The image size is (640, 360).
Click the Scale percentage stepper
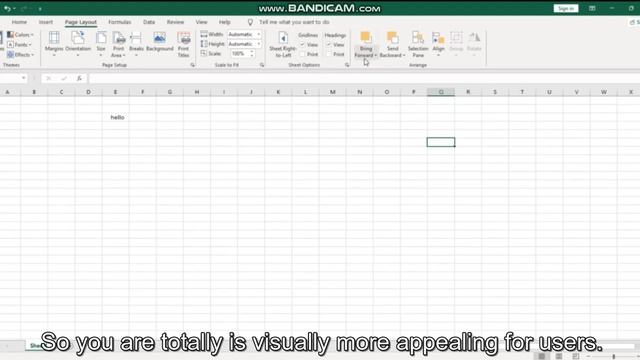tap(252, 53)
